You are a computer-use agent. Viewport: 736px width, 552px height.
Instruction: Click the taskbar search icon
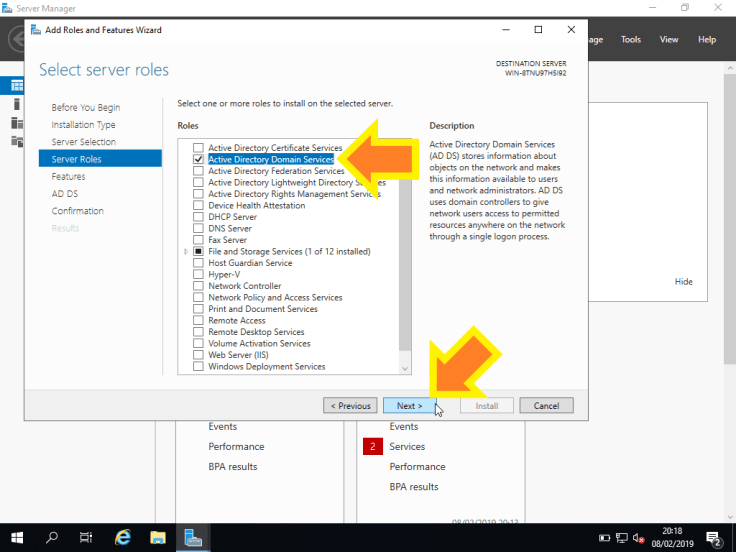pos(52,538)
